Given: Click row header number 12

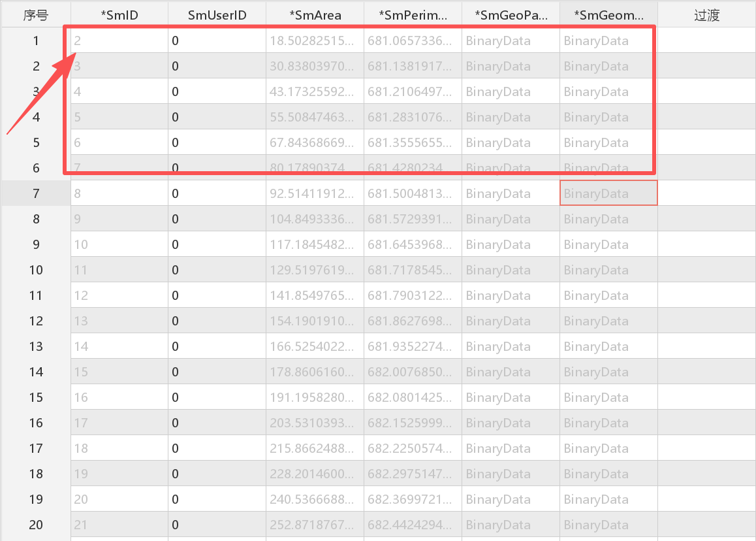Looking at the screenshot, I should [36, 321].
